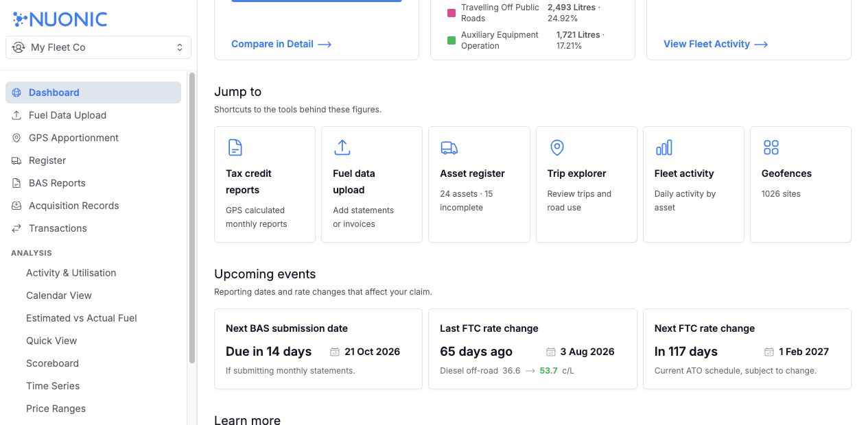Click the Fuel Data Upload sidebar icon
The image size is (868, 425).
pyautogui.click(x=16, y=115)
